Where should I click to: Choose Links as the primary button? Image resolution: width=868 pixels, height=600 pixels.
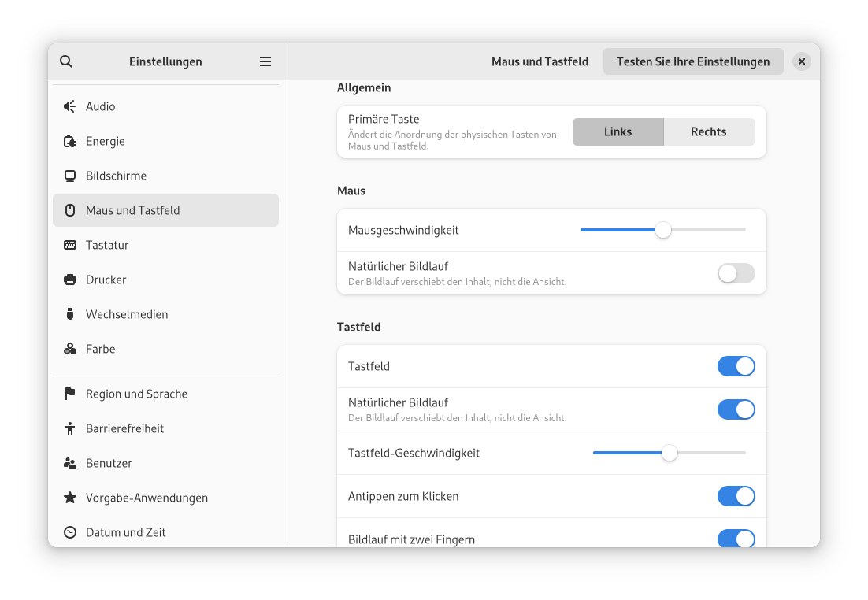pos(618,131)
